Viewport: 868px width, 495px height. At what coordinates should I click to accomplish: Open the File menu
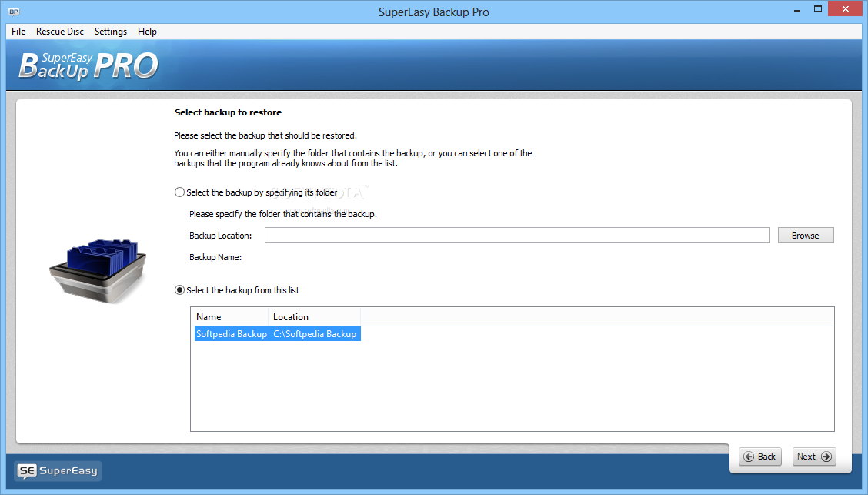(18, 32)
